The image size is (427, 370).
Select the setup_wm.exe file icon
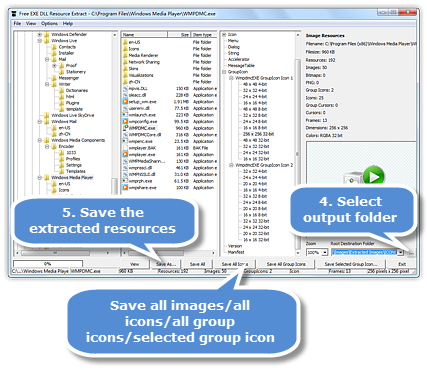point(125,102)
